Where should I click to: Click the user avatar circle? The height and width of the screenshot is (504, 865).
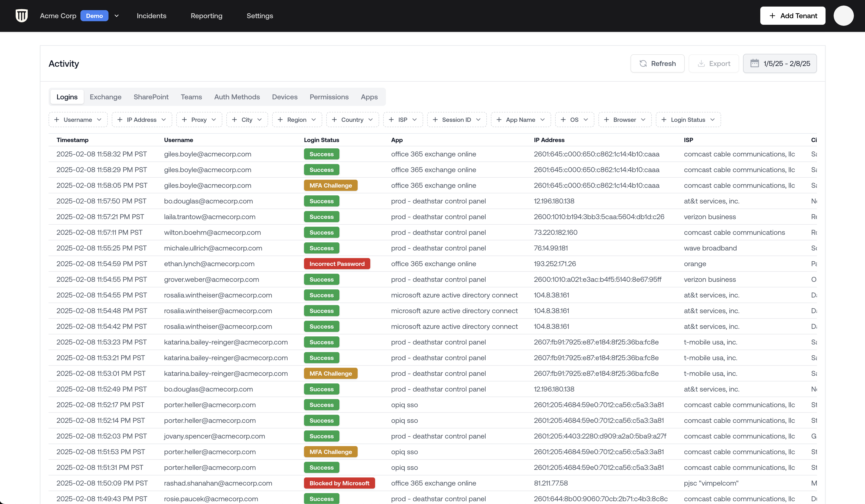click(x=843, y=16)
